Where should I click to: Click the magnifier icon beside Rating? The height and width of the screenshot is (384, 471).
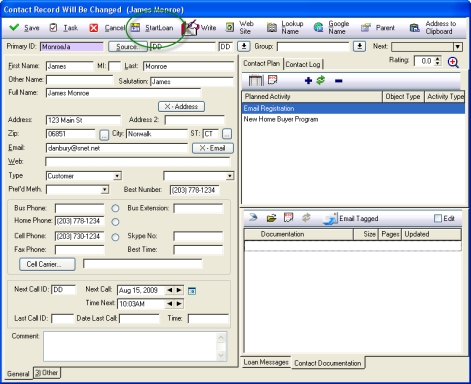point(453,62)
